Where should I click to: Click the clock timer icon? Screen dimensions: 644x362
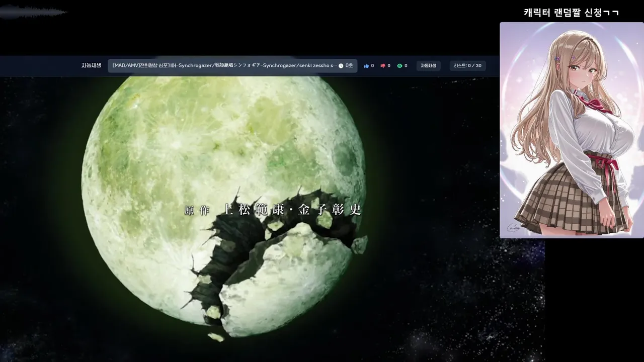341,66
